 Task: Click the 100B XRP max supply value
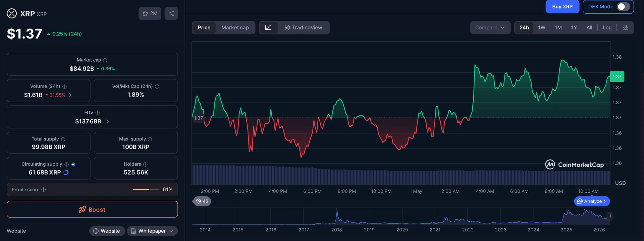tap(136, 147)
